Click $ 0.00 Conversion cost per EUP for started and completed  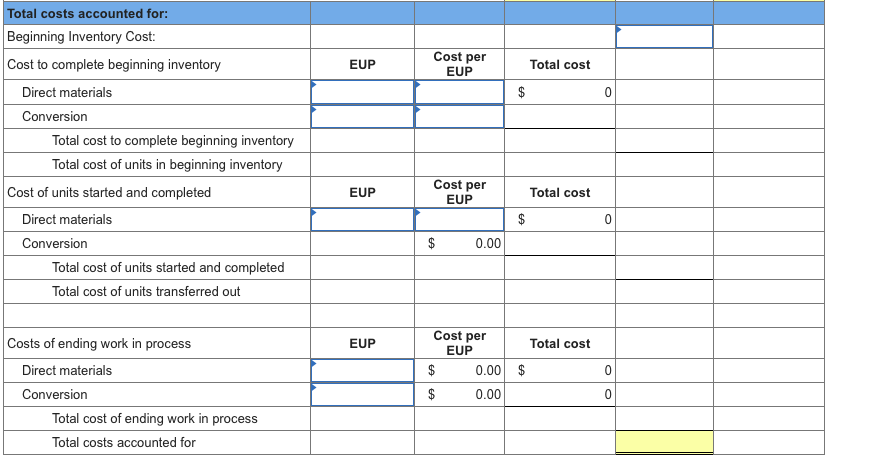[x=459, y=243]
